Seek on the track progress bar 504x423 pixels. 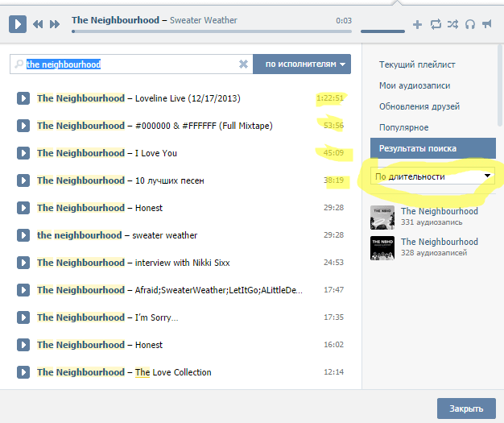click(212, 31)
